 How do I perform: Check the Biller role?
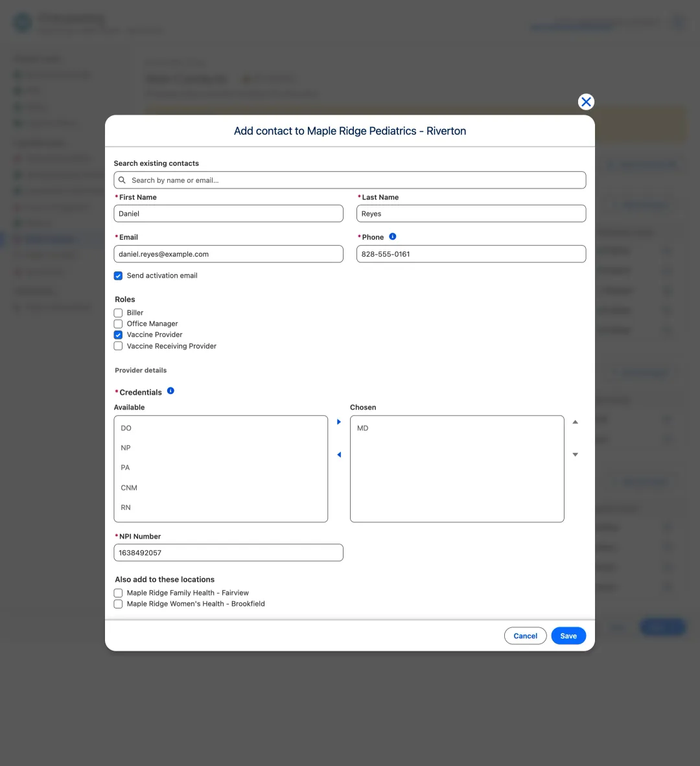point(118,312)
